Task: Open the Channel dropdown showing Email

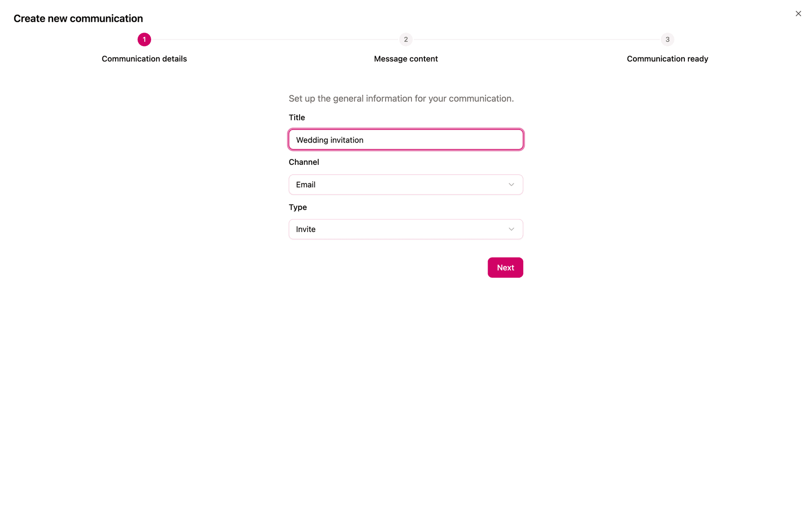Action: click(x=406, y=185)
